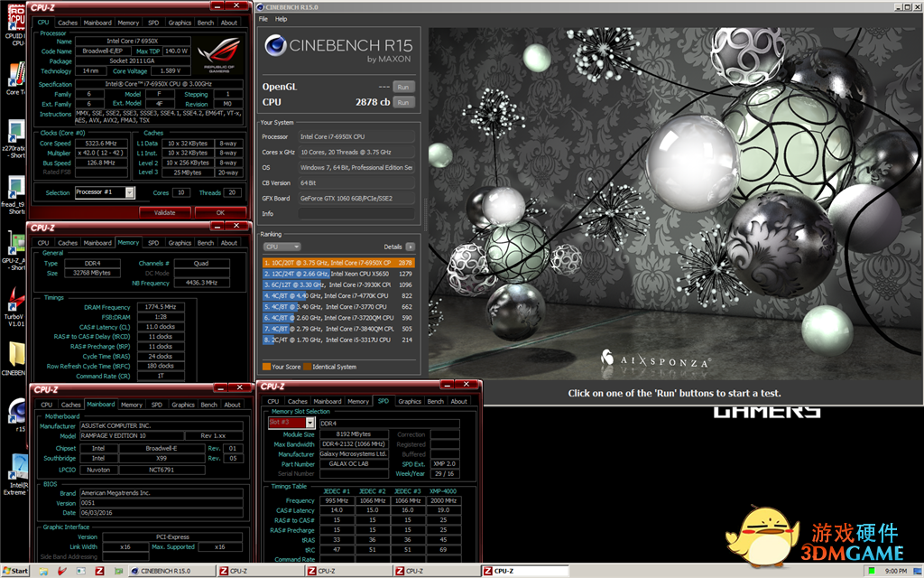Expand the Processor #1 selection dropdown
Viewport: 924px width, 578px height.
pos(130,192)
